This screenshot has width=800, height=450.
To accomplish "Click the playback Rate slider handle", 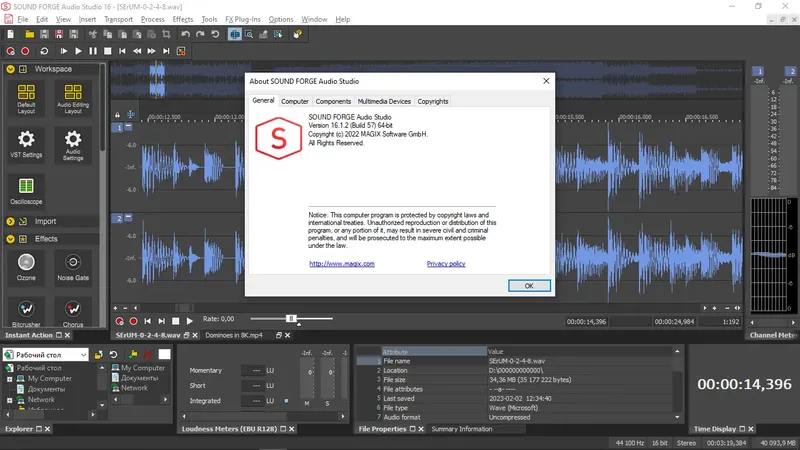I will 292,318.
